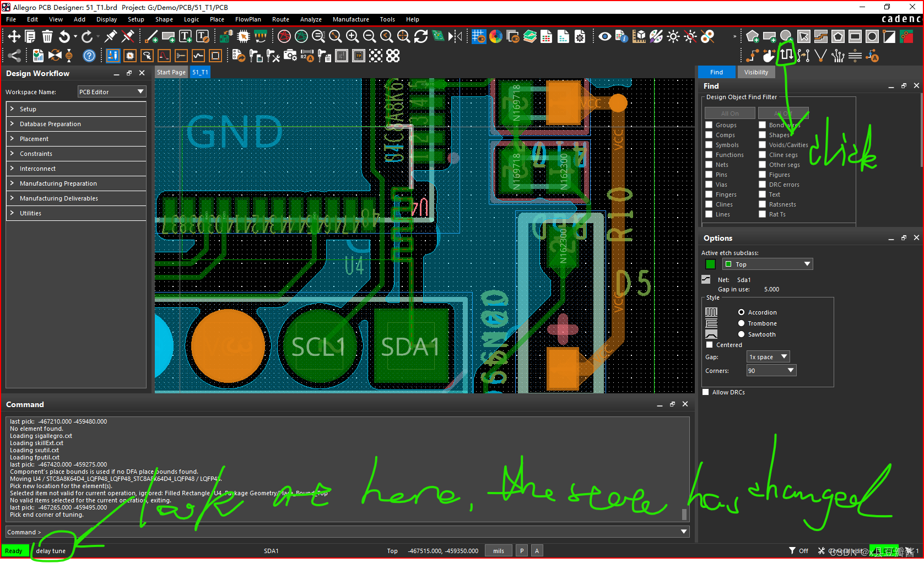Click the Undo arrow icon
The width and height of the screenshot is (924, 563).
pyautogui.click(x=64, y=36)
